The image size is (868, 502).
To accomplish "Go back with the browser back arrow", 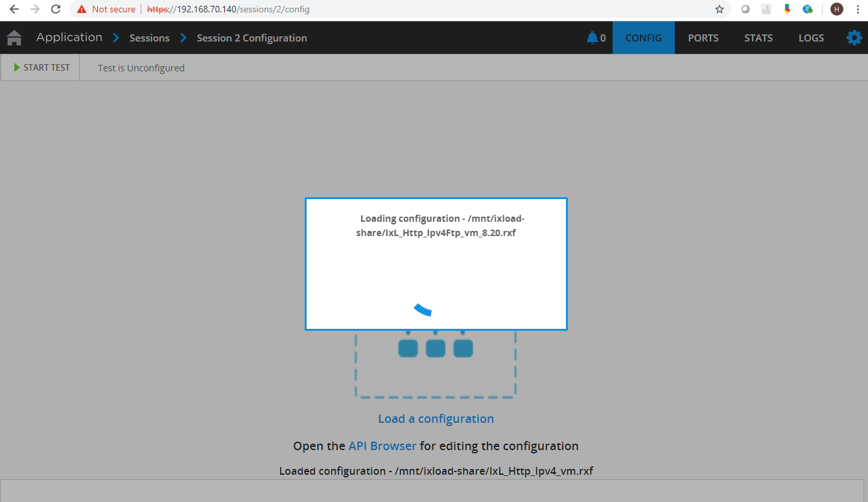I will coord(14,9).
